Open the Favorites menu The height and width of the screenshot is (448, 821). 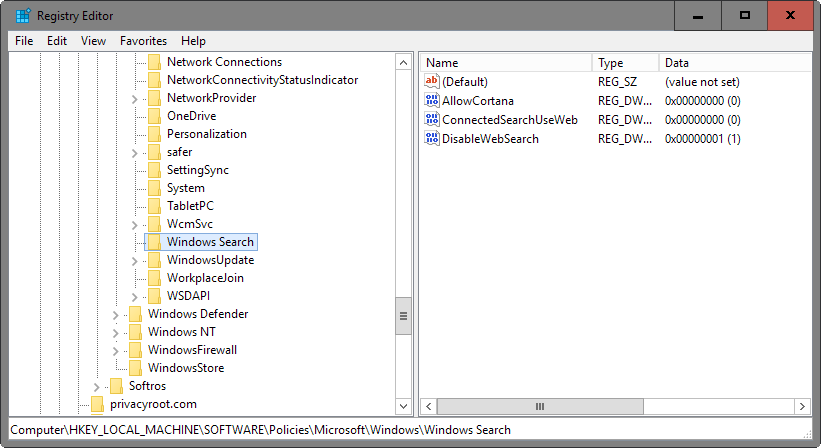tap(143, 41)
